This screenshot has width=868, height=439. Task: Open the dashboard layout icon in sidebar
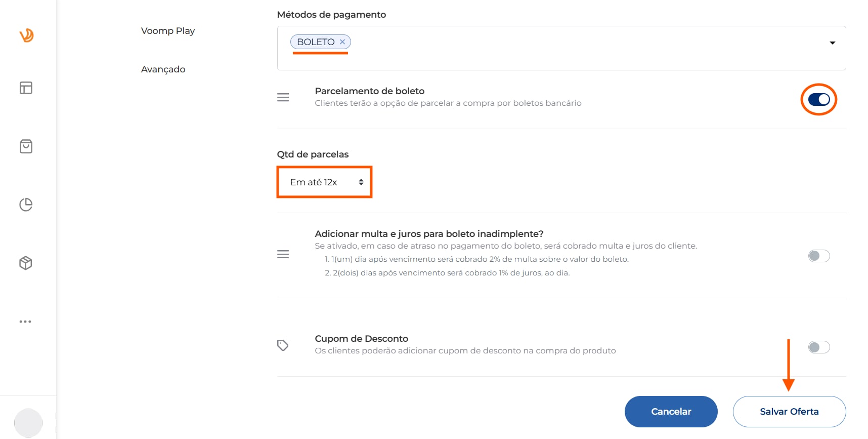(26, 88)
